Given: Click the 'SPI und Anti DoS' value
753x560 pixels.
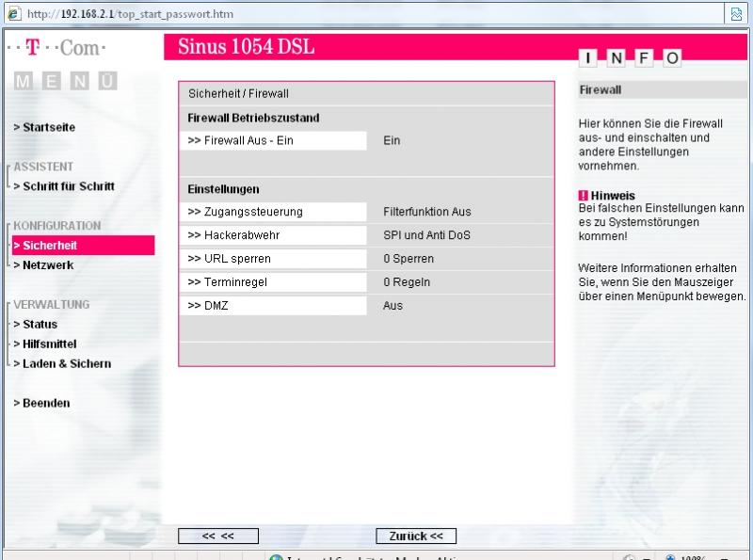Looking at the screenshot, I should 427,235.
